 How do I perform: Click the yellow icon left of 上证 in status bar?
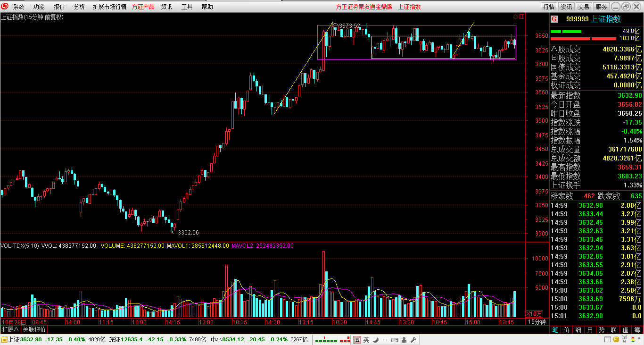(4, 340)
